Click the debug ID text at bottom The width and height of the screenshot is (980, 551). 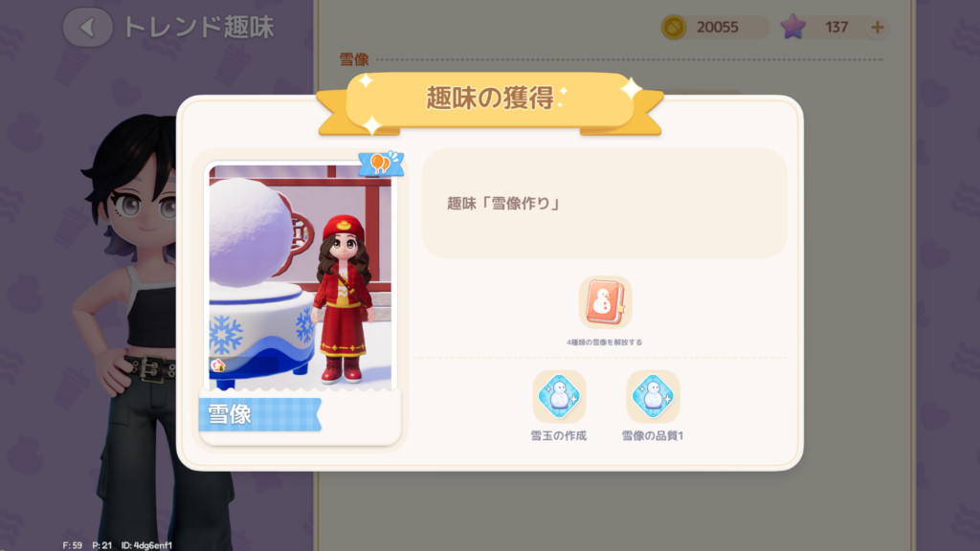point(146,545)
